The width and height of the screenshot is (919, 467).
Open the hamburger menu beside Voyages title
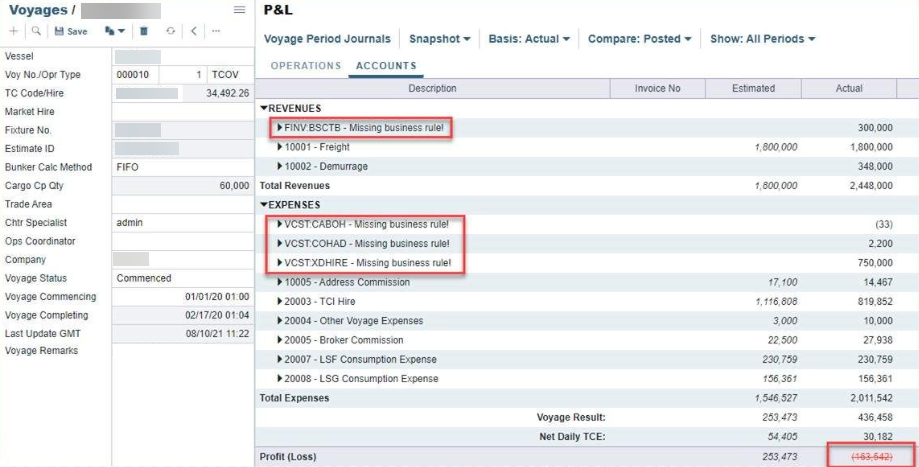239,10
